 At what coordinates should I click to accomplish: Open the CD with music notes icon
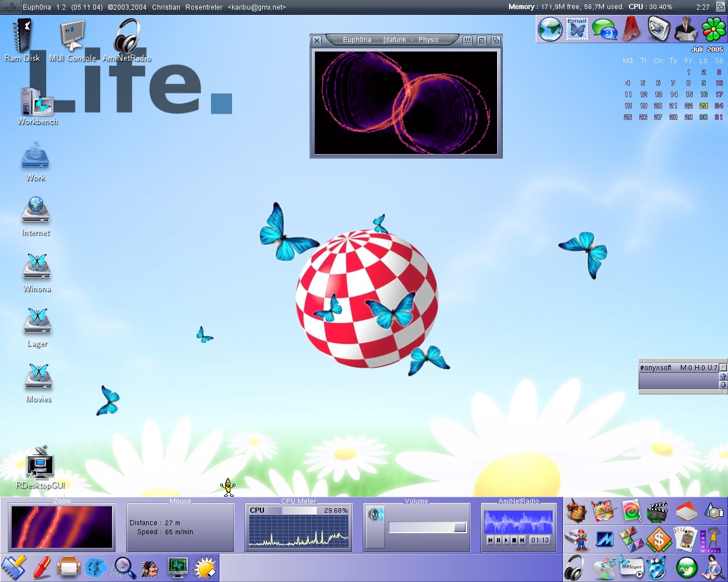pos(604,567)
